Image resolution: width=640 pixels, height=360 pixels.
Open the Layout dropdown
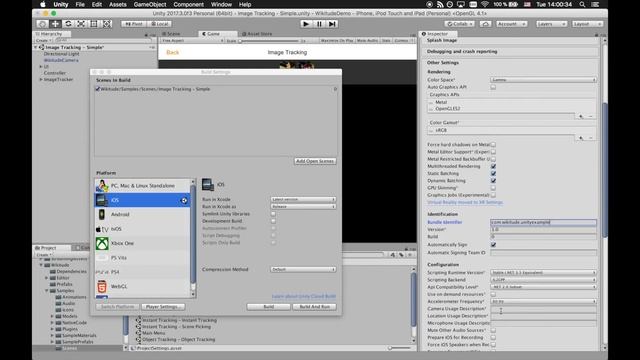(x=587, y=24)
